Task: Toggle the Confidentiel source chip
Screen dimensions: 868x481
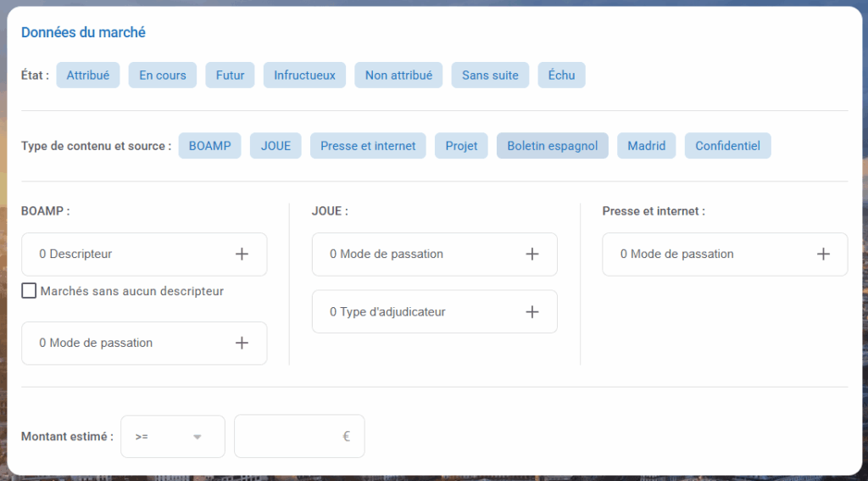Action: pyautogui.click(x=727, y=146)
